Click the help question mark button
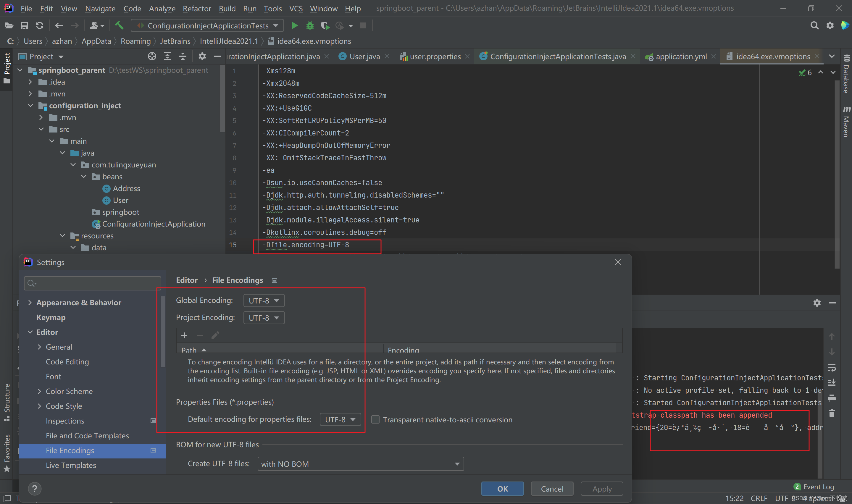The width and height of the screenshot is (852, 504). tap(34, 489)
